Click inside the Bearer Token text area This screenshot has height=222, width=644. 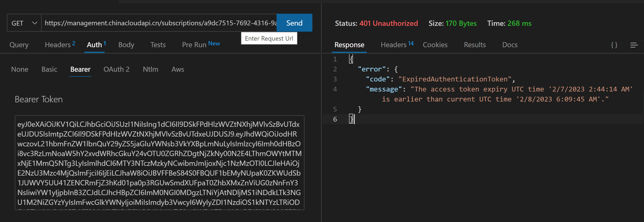pyautogui.click(x=159, y=162)
